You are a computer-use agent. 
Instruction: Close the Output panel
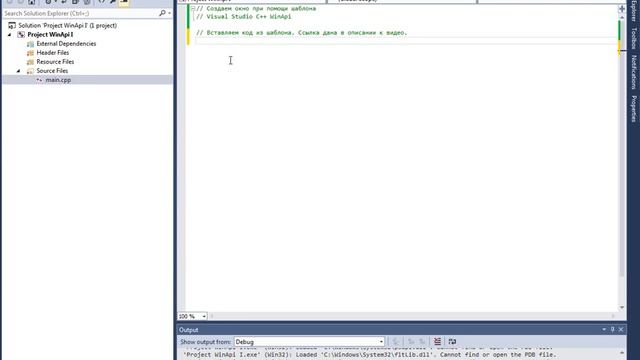click(x=621, y=329)
